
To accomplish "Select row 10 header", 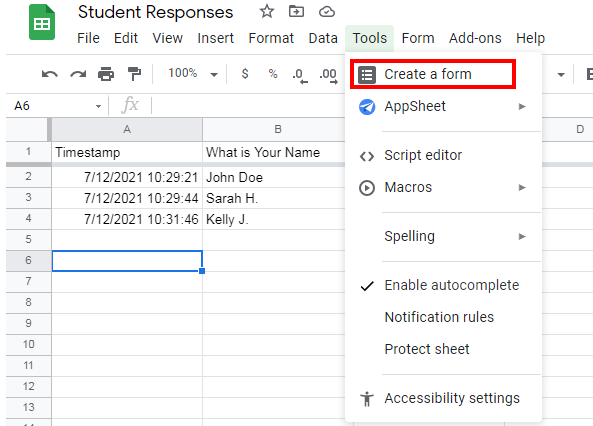I will coord(28,344).
